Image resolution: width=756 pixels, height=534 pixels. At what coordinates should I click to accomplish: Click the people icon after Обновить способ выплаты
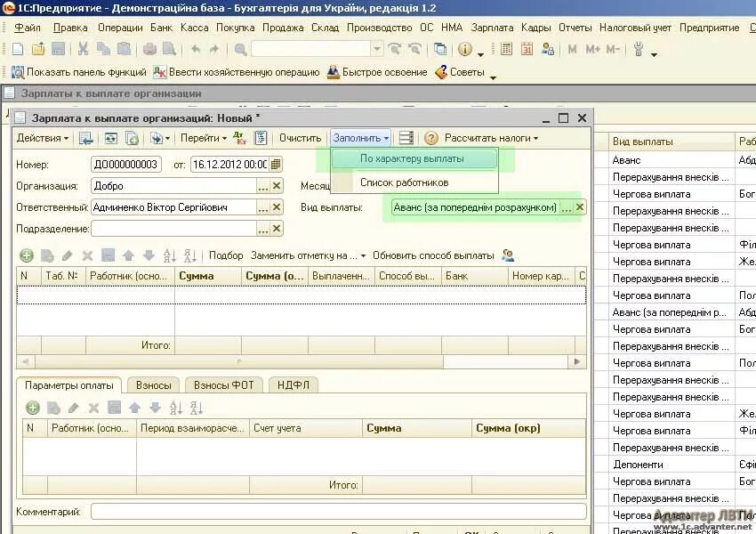click(x=508, y=255)
